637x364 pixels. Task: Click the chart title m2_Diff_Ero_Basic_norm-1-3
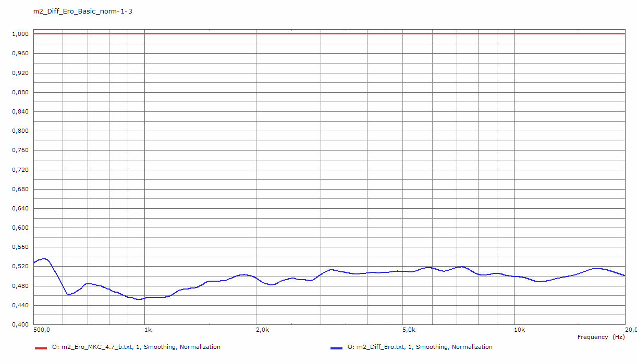(82, 11)
